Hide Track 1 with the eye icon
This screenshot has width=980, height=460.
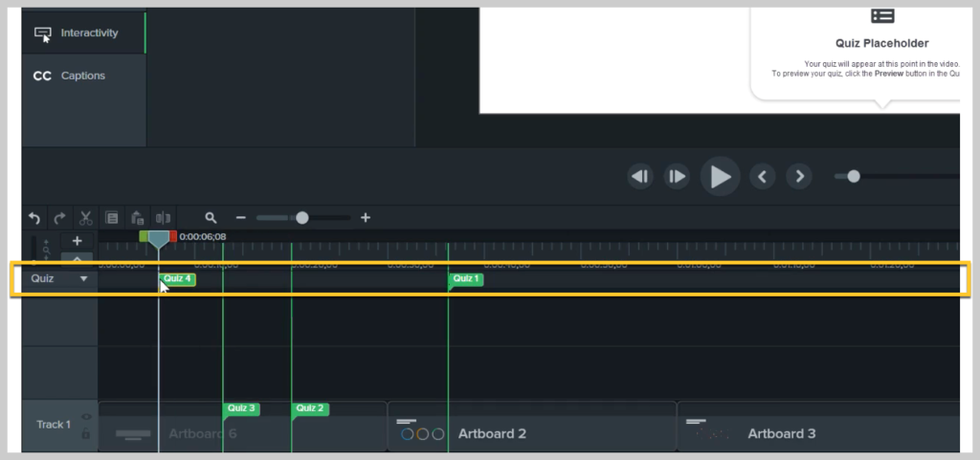(86, 417)
